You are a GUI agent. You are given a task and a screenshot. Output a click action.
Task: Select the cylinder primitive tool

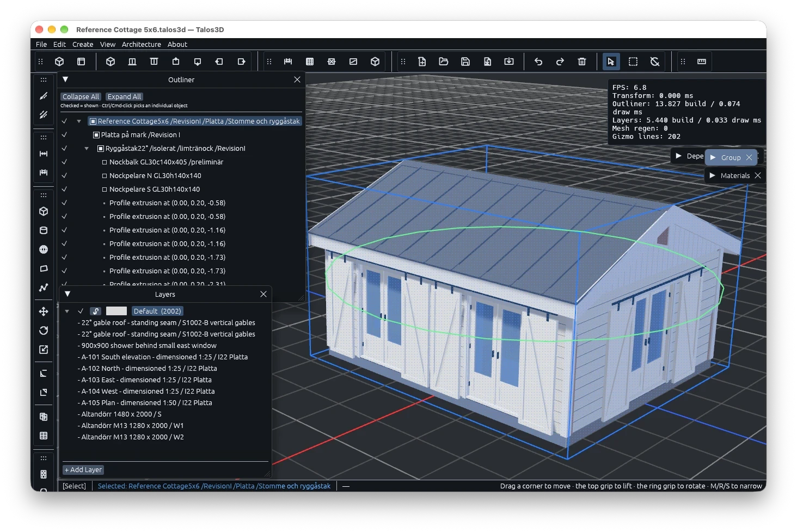tap(44, 230)
